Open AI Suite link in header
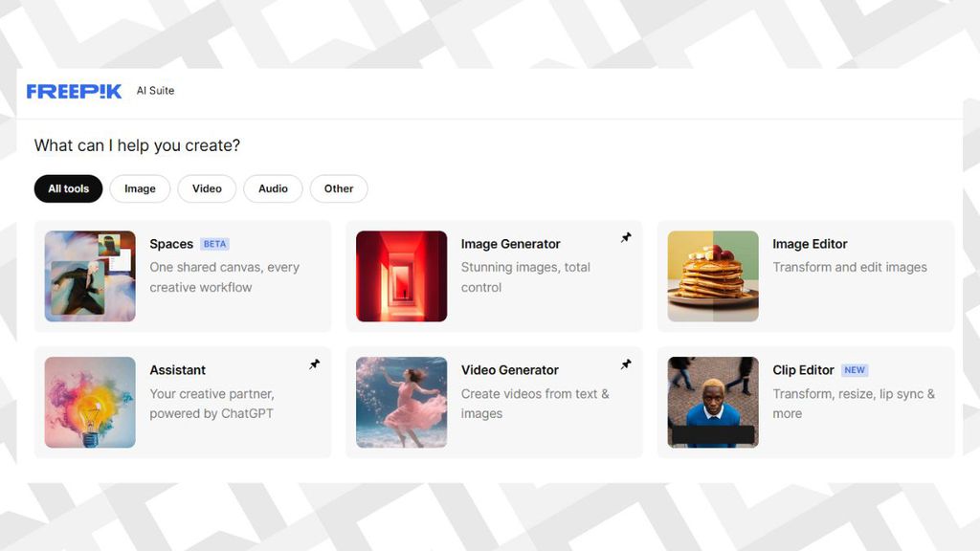Screen dimensions: 980x551 [156, 91]
